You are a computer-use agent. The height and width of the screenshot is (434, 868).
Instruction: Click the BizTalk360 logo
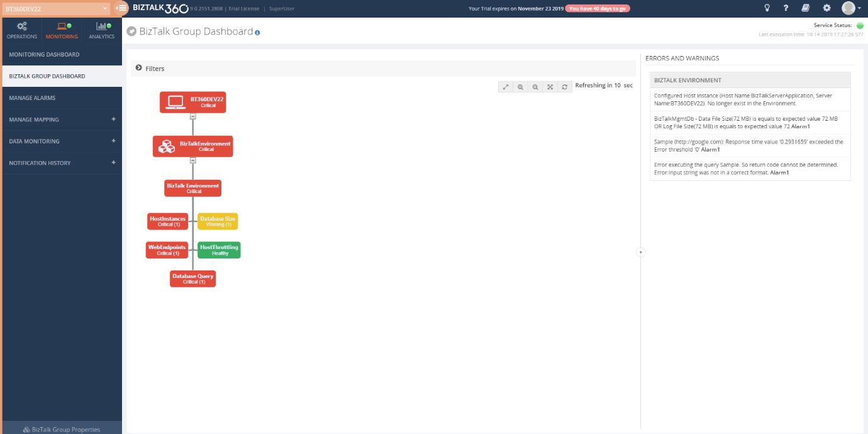click(160, 8)
